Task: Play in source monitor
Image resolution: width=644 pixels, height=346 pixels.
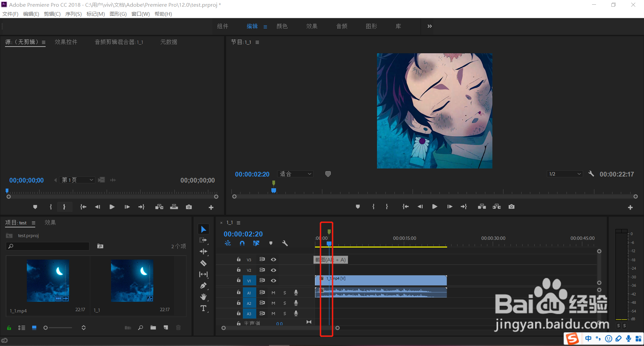Action: 112,207
